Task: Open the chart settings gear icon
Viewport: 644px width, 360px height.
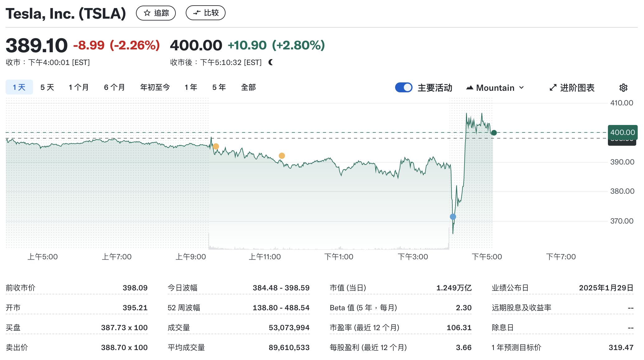Action: (x=623, y=87)
